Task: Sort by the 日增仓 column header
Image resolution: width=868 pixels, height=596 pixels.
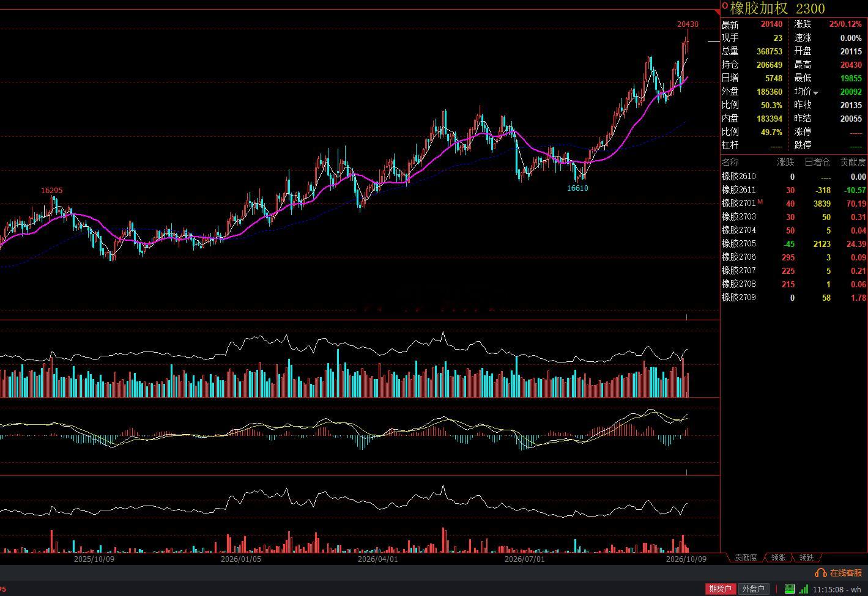Action: (817, 162)
